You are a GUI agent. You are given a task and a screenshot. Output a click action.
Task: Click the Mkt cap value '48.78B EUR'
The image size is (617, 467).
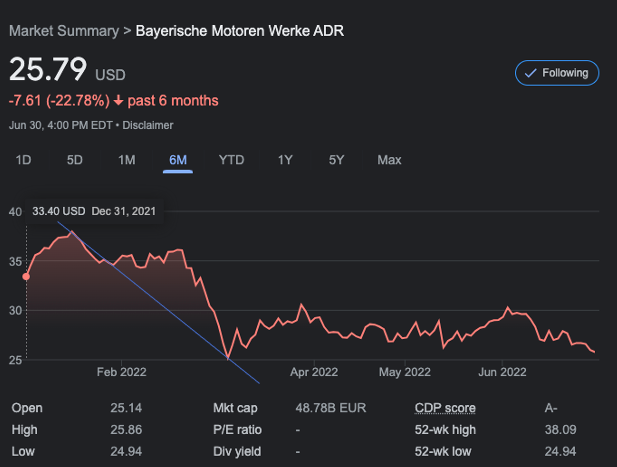(x=331, y=408)
